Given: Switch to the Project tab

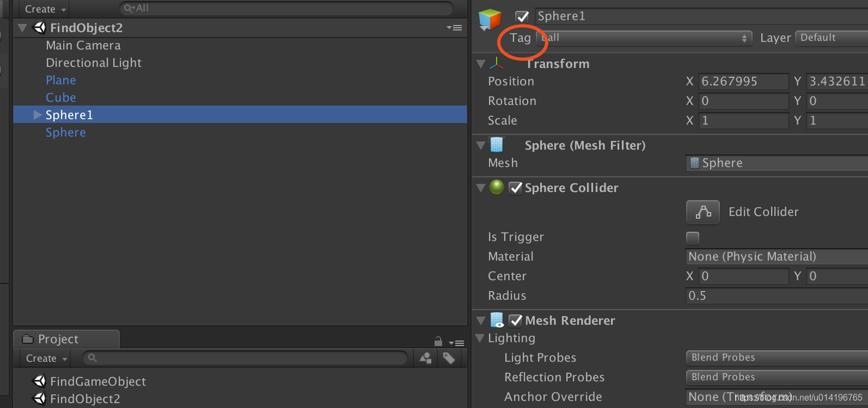Looking at the screenshot, I should 66,339.
